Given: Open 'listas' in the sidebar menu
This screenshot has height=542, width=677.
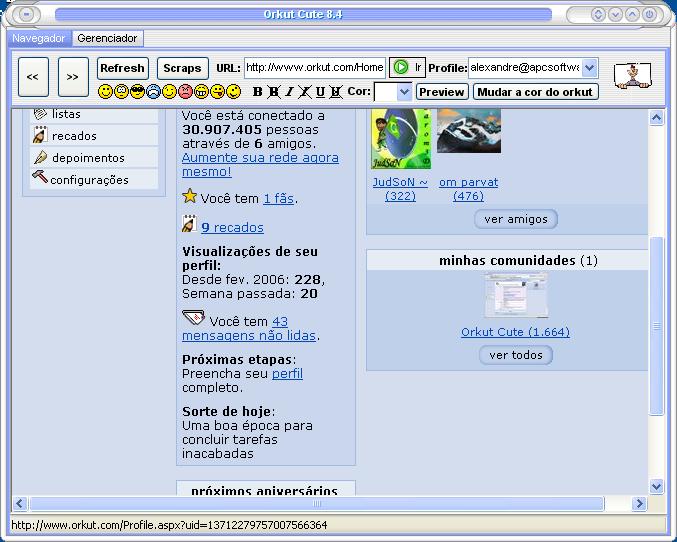Looking at the screenshot, I should tap(66, 114).
